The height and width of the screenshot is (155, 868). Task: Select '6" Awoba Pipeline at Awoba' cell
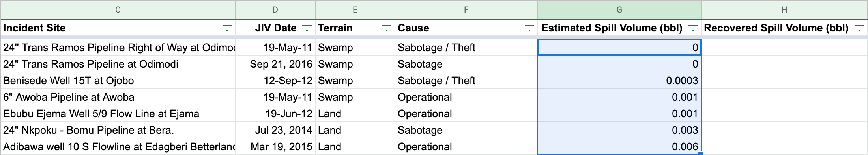coord(118,97)
